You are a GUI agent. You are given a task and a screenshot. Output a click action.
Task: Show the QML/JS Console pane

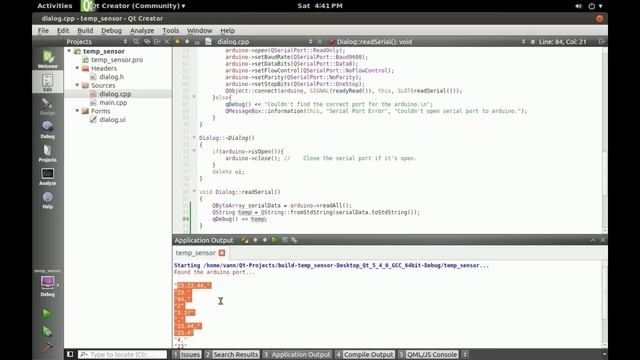(x=428, y=354)
